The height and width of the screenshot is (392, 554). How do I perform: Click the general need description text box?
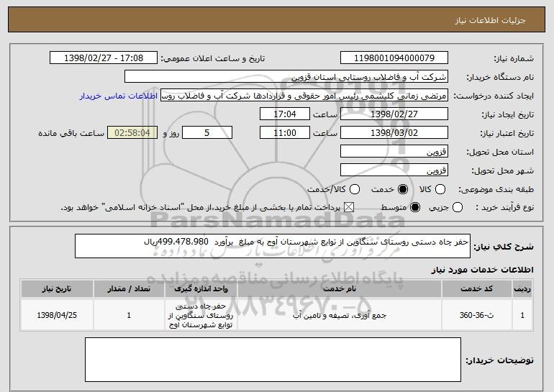coord(273,246)
